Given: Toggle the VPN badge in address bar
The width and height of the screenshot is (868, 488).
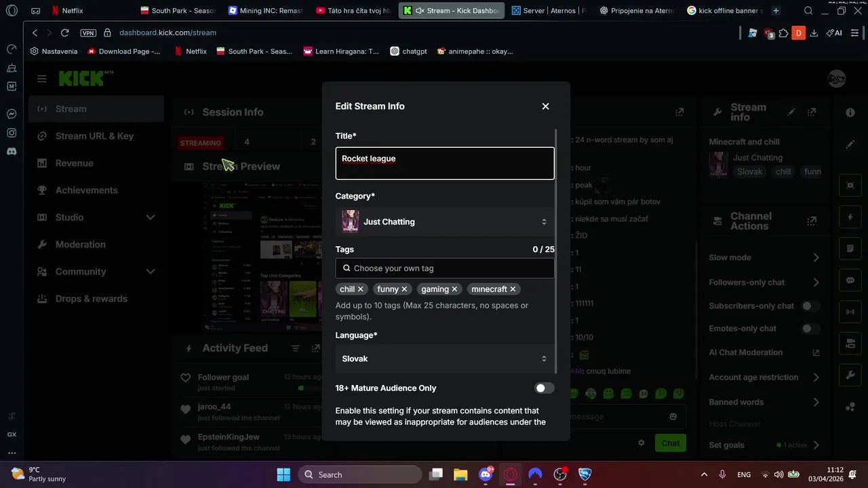Looking at the screenshot, I should click(88, 33).
